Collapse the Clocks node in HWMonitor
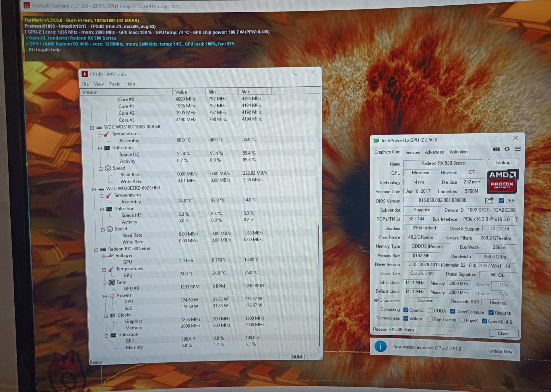This screenshot has width=551, height=392. pyautogui.click(x=106, y=316)
